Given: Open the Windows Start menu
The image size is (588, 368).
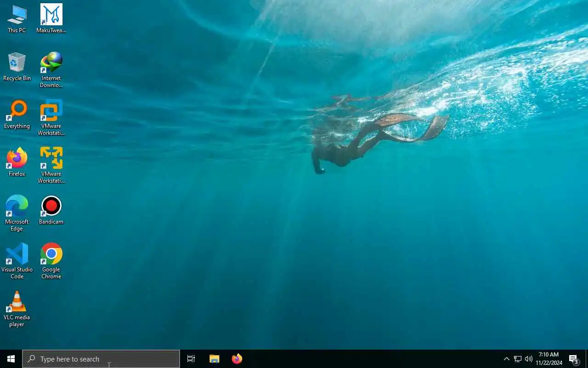Looking at the screenshot, I should click(x=11, y=359).
